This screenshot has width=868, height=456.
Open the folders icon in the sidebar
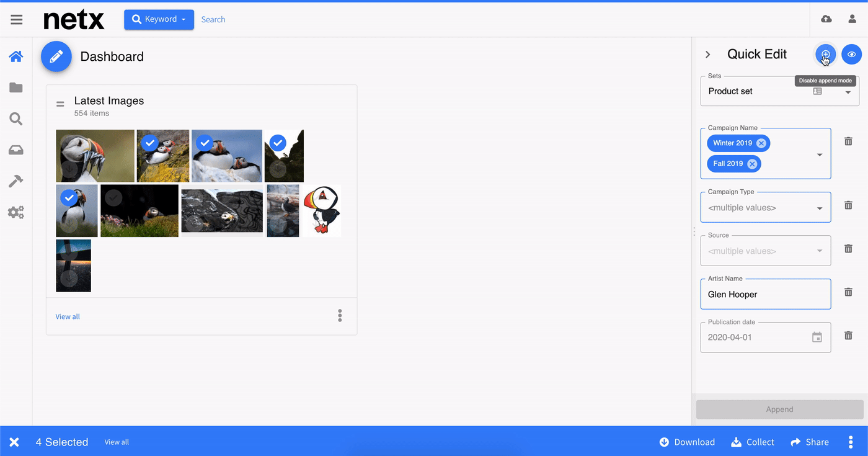pyautogui.click(x=16, y=87)
